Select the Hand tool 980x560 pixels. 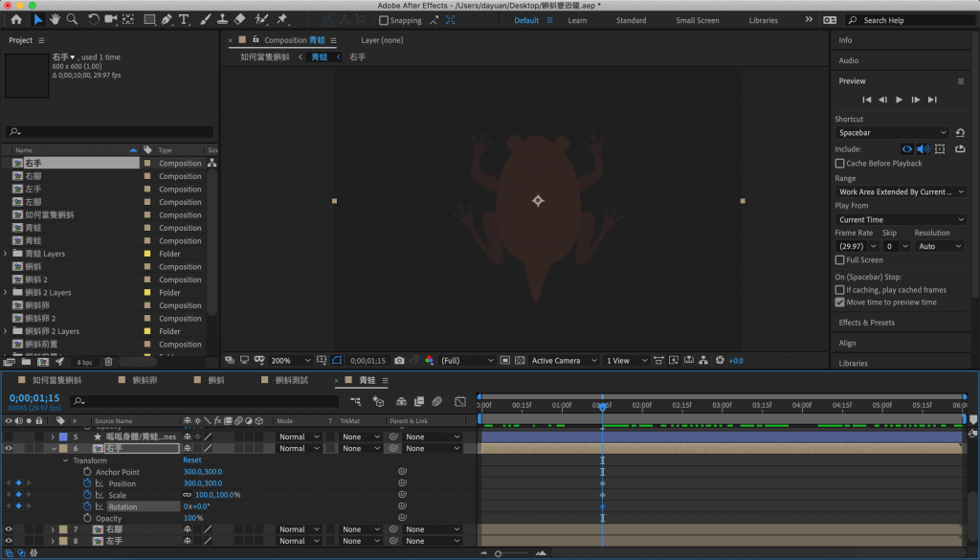pyautogui.click(x=55, y=19)
